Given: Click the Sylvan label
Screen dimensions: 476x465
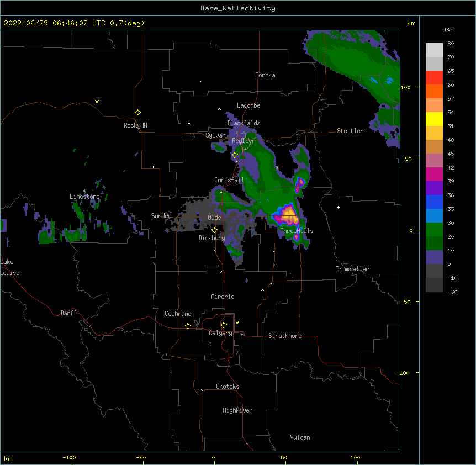Looking at the screenshot, I should tap(215, 135).
